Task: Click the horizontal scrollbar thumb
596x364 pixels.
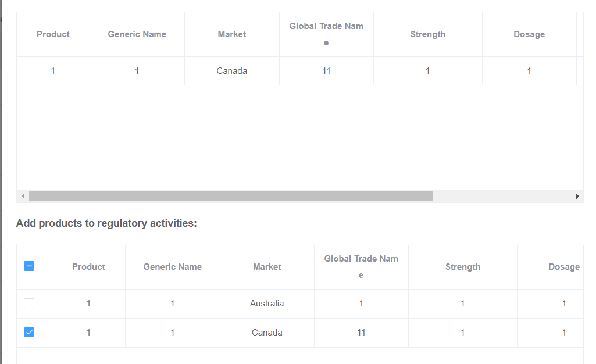Action: point(230,197)
